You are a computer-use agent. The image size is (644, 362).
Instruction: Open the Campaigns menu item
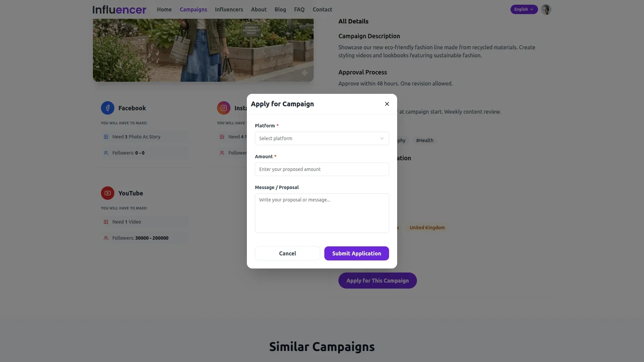click(193, 9)
